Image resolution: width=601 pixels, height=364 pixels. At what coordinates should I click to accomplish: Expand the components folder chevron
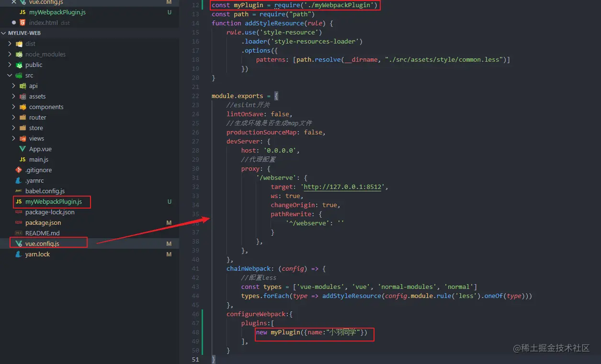coord(13,107)
